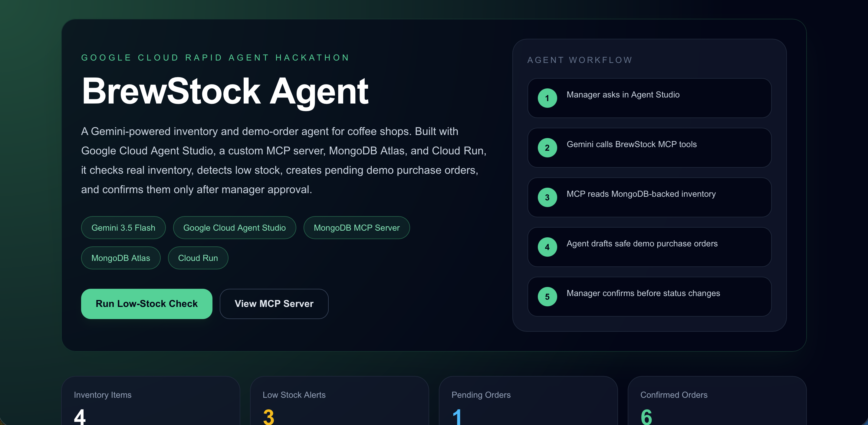Image resolution: width=868 pixels, height=425 pixels.
Task: Select the Google Cloud Agent Studio tag
Action: point(235,228)
